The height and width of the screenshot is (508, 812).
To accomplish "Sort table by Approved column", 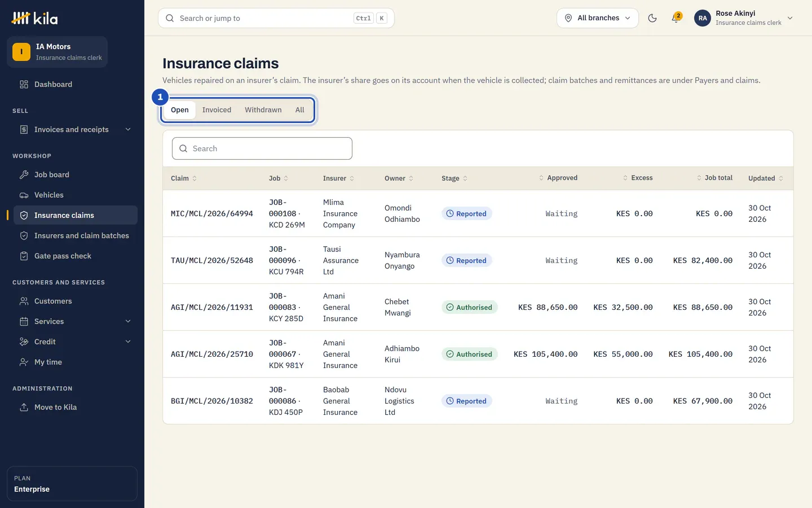I will (x=558, y=178).
